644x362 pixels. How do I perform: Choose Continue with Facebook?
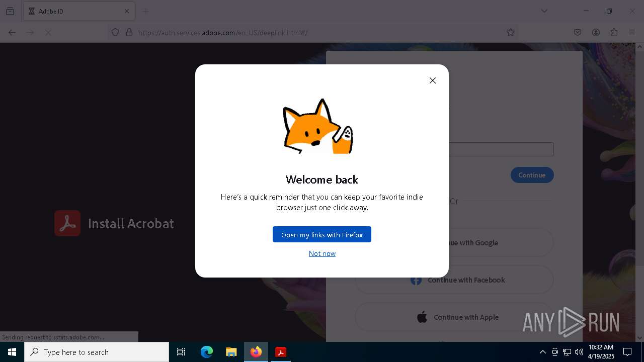(454, 280)
